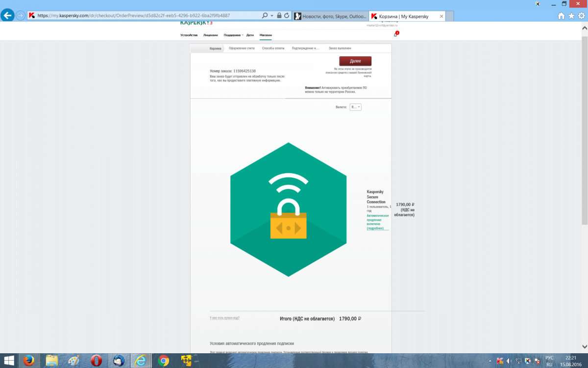Open the 'Магазин' menu item

click(x=266, y=35)
